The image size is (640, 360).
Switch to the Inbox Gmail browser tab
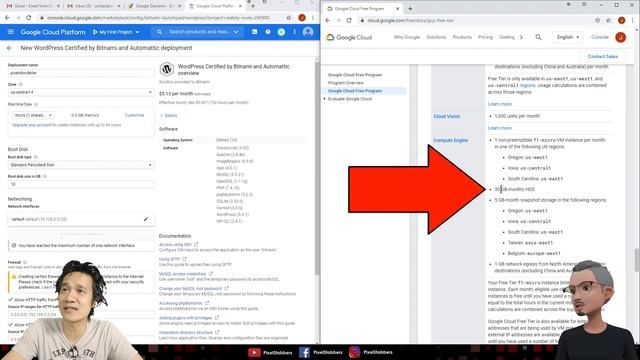tap(93, 6)
